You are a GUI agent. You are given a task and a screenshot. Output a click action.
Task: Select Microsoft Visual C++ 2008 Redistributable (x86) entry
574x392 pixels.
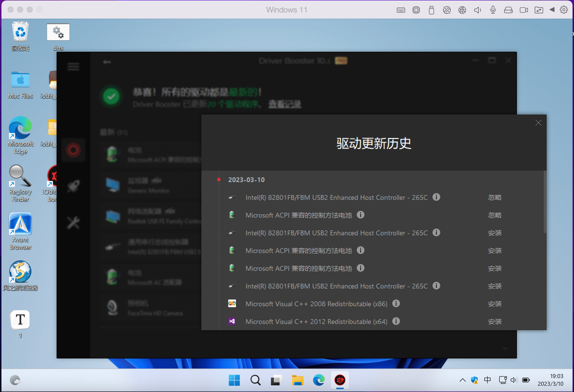[x=316, y=304]
